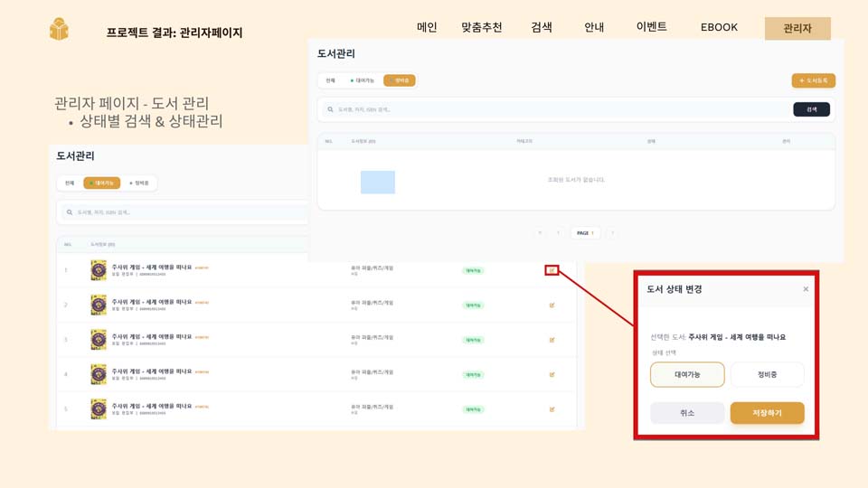Select 정비중 status option in the dialog

click(x=767, y=374)
